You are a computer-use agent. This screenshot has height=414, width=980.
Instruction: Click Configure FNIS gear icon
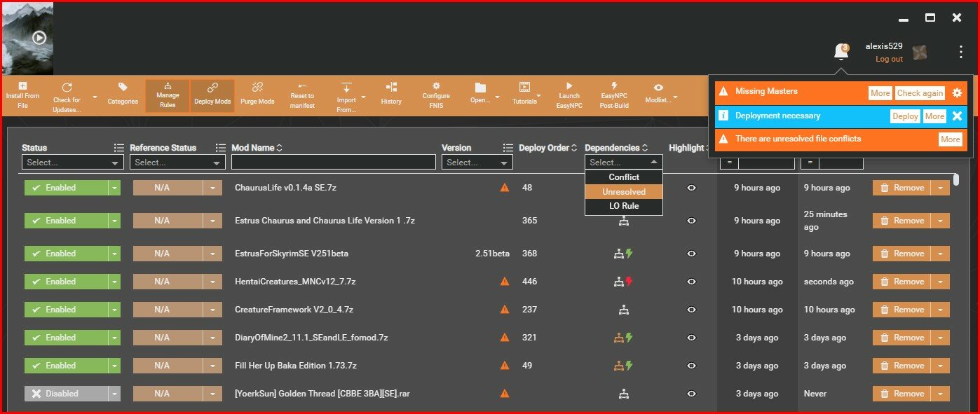[436, 85]
